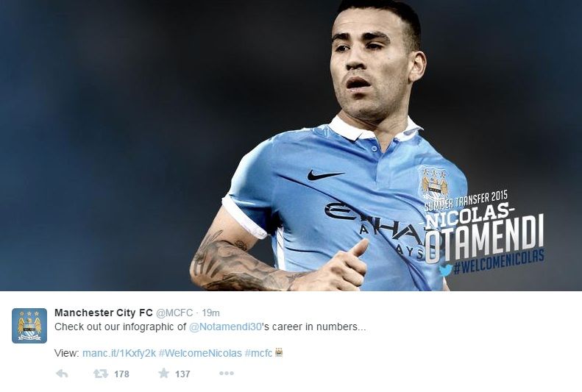582x392 pixels.
Task: Click the Nike swoosh on the jersey
Action: pyautogui.click(x=325, y=175)
